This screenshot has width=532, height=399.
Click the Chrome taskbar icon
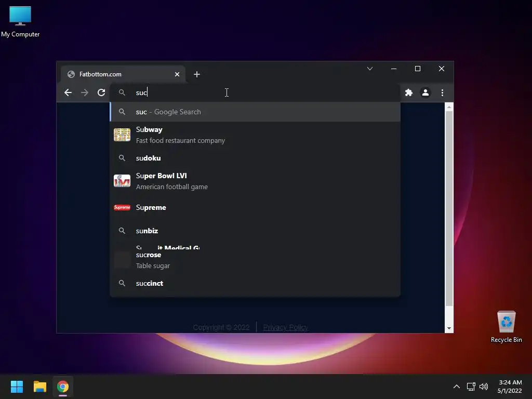(63, 387)
